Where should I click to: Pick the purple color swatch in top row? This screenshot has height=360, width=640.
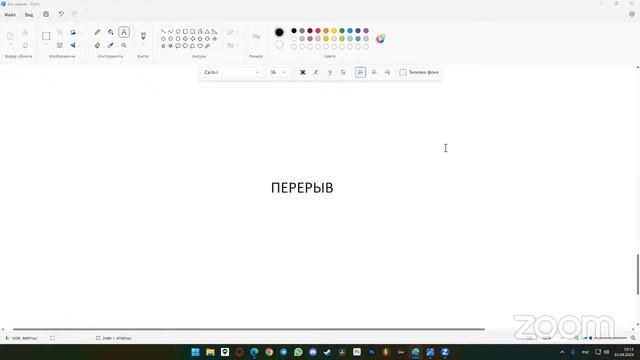pyautogui.click(x=366, y=31)
